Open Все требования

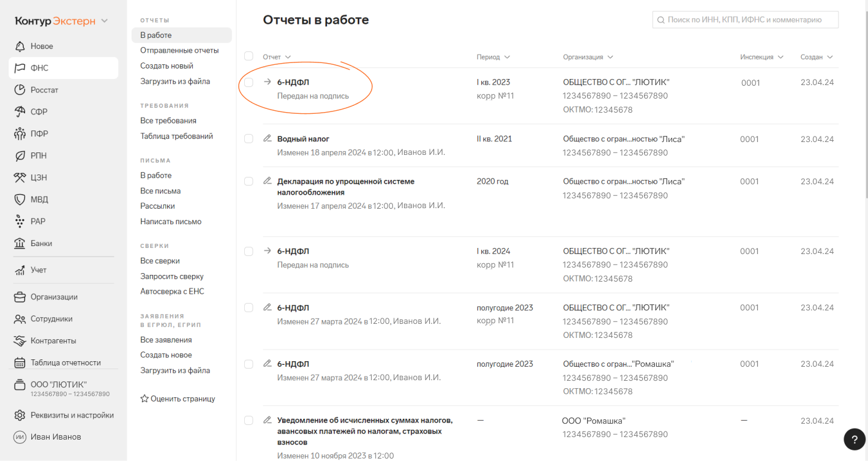click(x=168, y=121)
